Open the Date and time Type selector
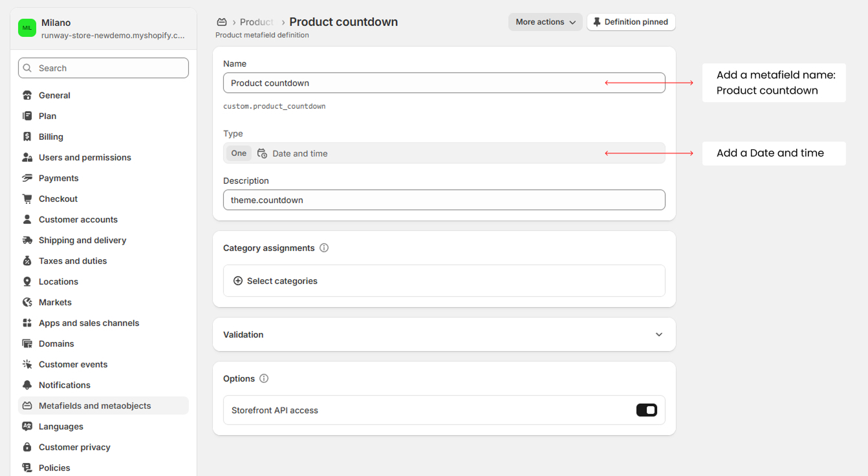The height and width of the screenshot is (476, 868). [444, 153]
